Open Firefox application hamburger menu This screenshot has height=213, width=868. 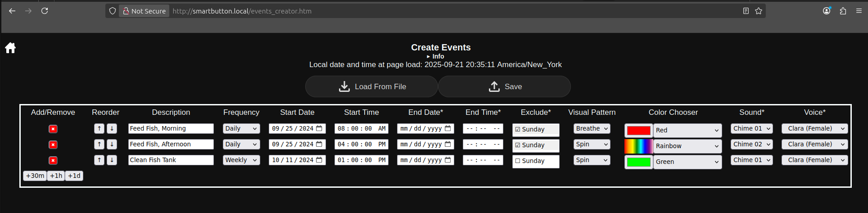(x=859, y=11)
